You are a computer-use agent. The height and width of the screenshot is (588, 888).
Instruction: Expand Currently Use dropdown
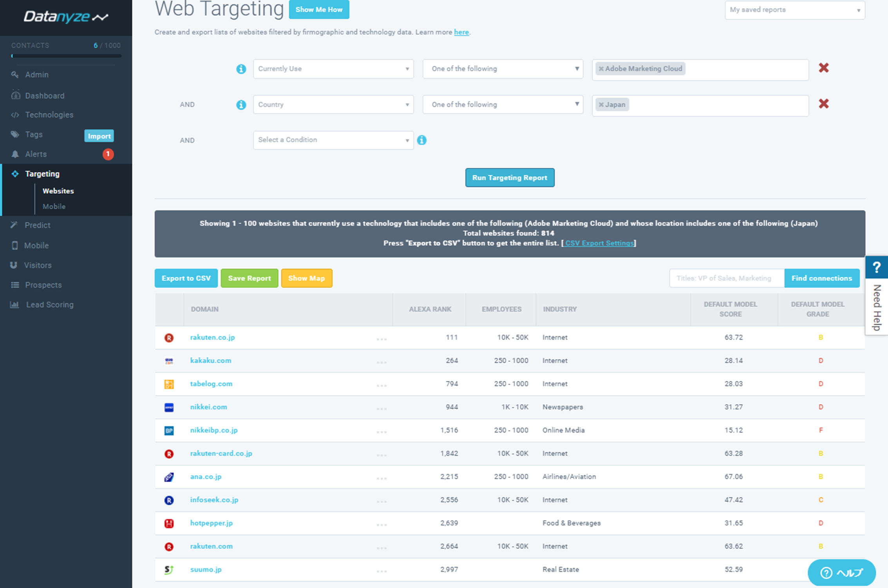(333, 69)
